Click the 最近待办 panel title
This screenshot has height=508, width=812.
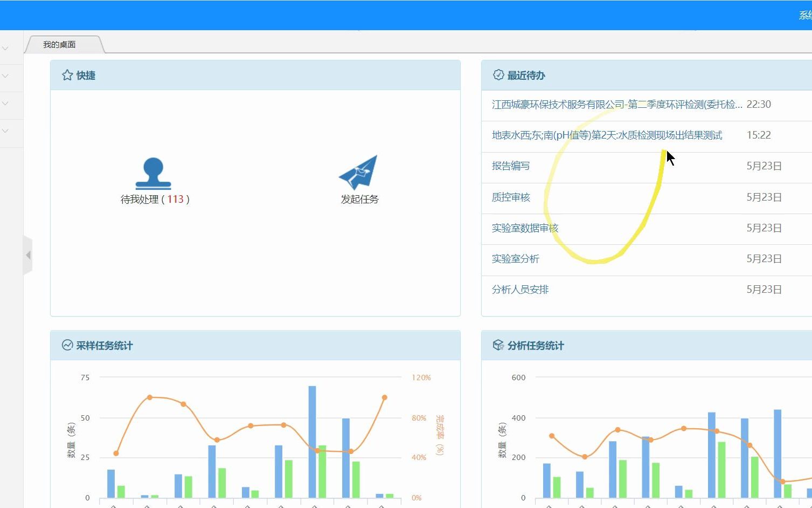click(x=526, y=75)
